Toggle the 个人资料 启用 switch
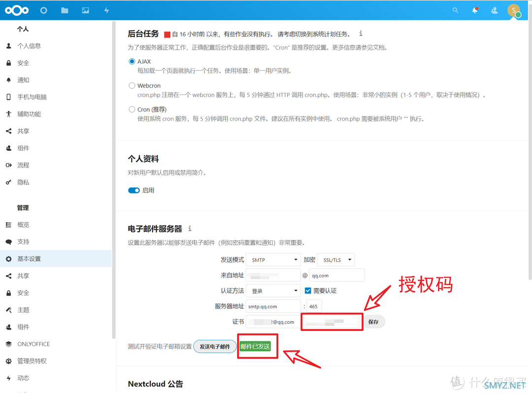This screenshot has width=532, height=395. click(134, 191)
